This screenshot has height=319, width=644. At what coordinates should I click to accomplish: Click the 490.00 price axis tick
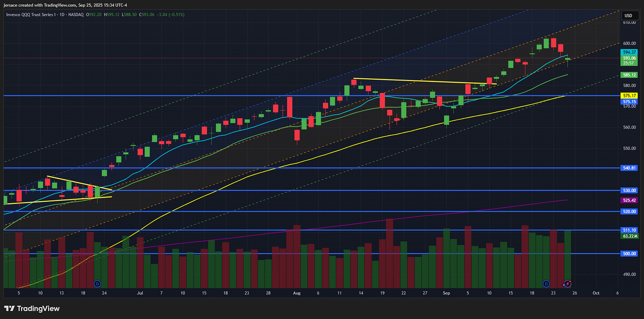click(629, 274)
